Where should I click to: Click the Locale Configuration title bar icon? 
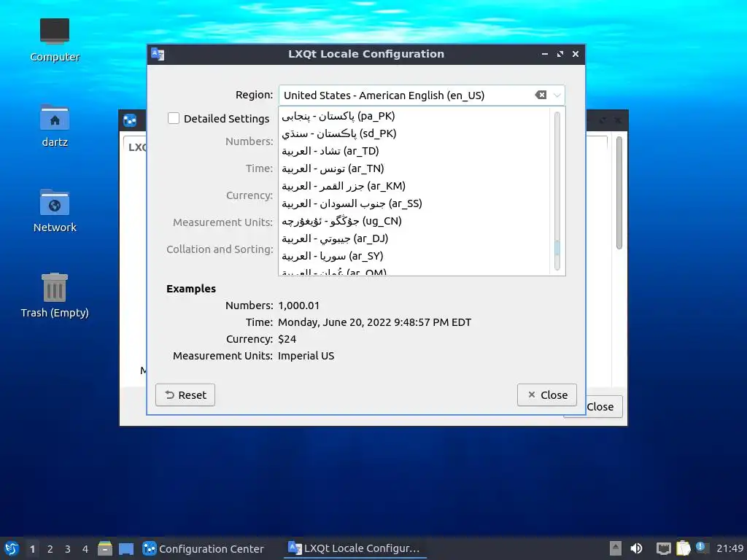[158, 54]
